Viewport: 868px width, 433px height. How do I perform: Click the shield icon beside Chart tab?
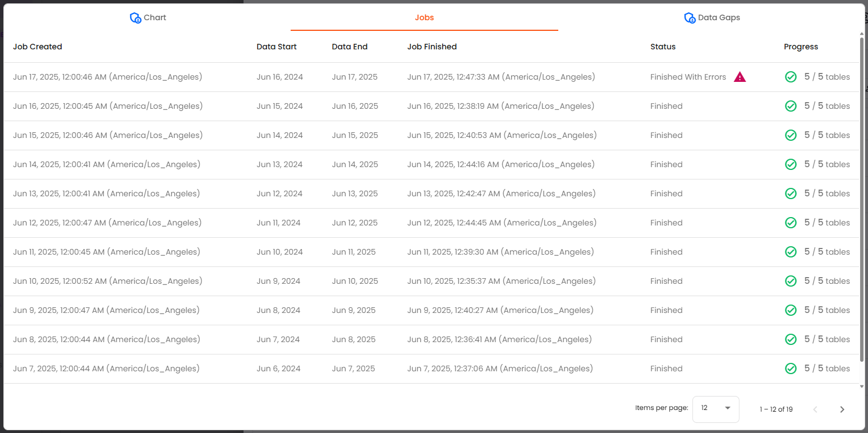135,18
